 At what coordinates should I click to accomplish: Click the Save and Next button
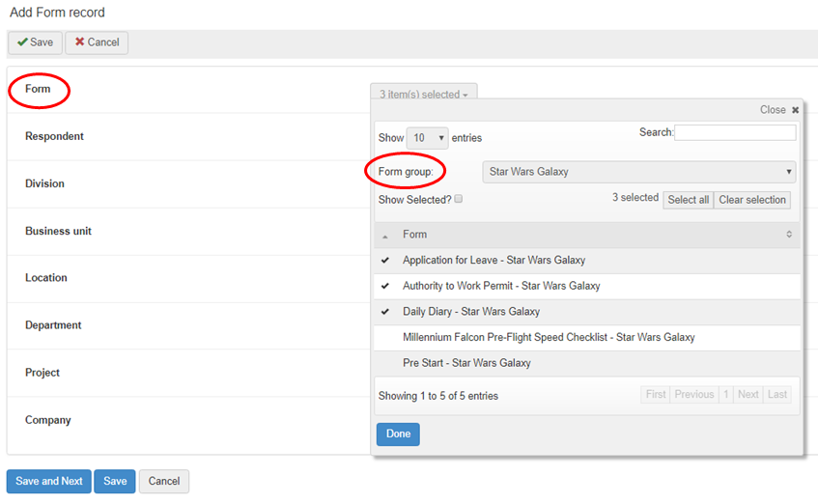click(49, 481)
